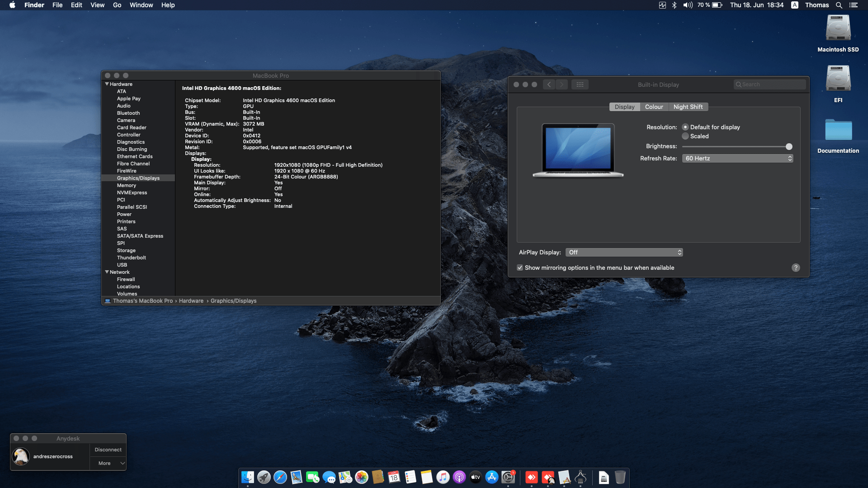
Task: Switch to the Display tab
Action: coord(624,107)
